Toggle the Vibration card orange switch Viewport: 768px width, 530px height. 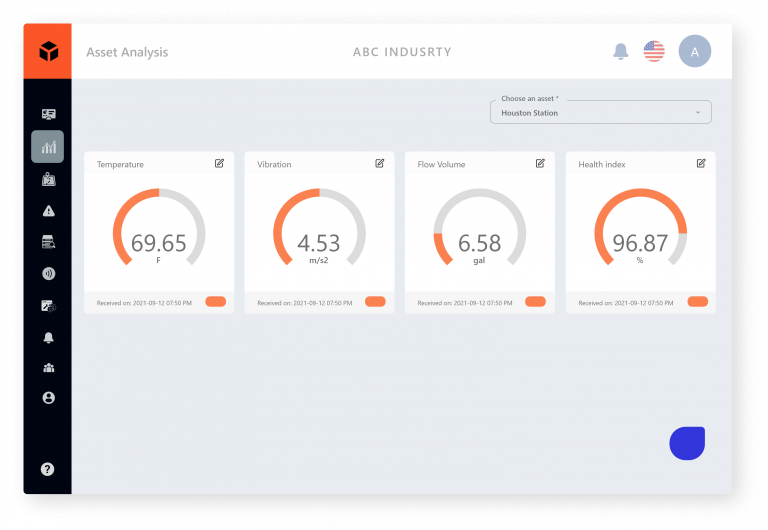click(375, 302)
